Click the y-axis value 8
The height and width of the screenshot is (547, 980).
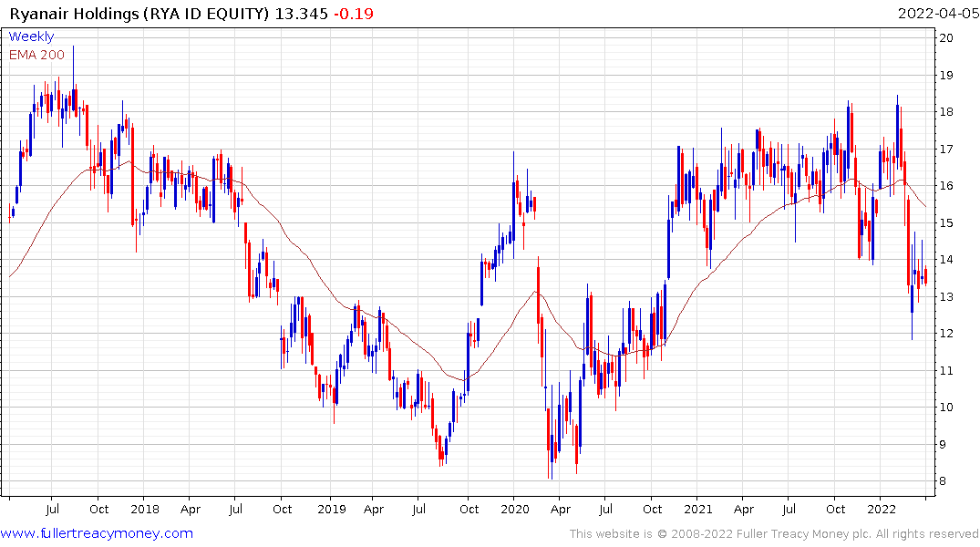pyautogui.click(x=943, y=481)
